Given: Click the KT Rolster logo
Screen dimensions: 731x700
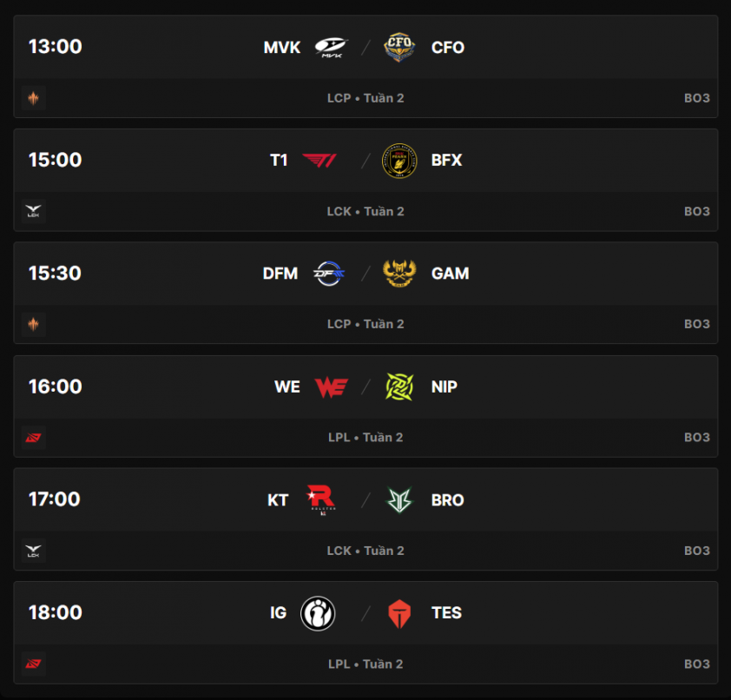Looking at the screenshot, I should (320, 499).
